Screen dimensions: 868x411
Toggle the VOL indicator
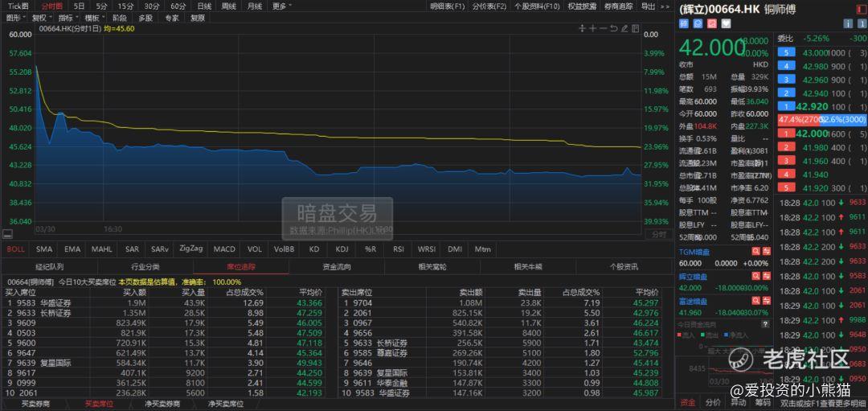pos(255,249)
